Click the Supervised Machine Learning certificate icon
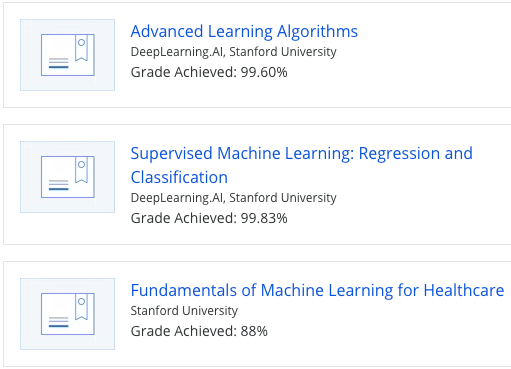The width and height of the screenshot is (511, 369). pos(67,177)
